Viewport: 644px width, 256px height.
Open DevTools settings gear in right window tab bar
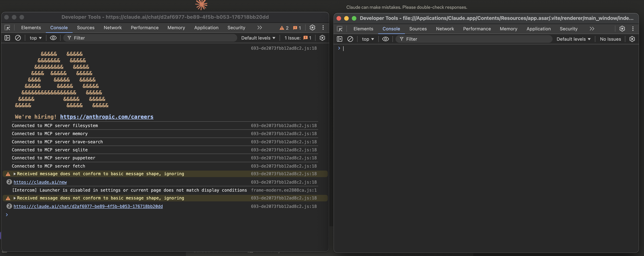click(x=622, y=29)
